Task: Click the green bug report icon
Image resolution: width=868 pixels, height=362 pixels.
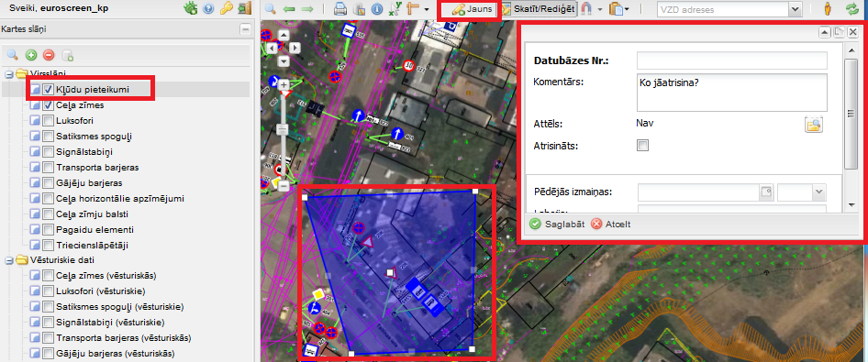Action: click(191, 8)
